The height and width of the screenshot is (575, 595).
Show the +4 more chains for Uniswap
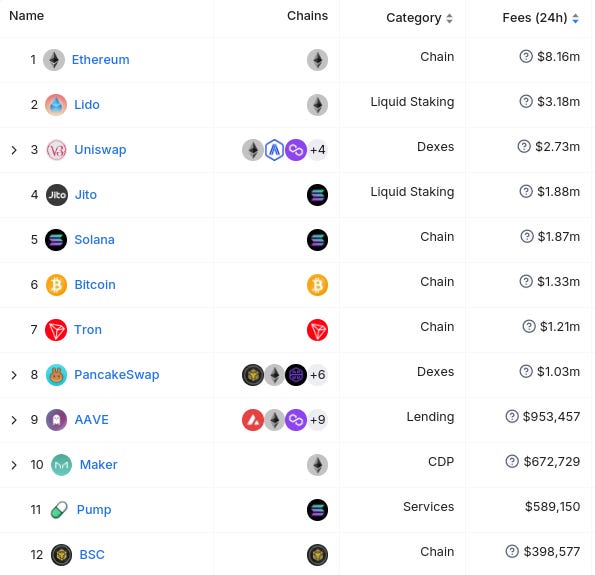317,150
